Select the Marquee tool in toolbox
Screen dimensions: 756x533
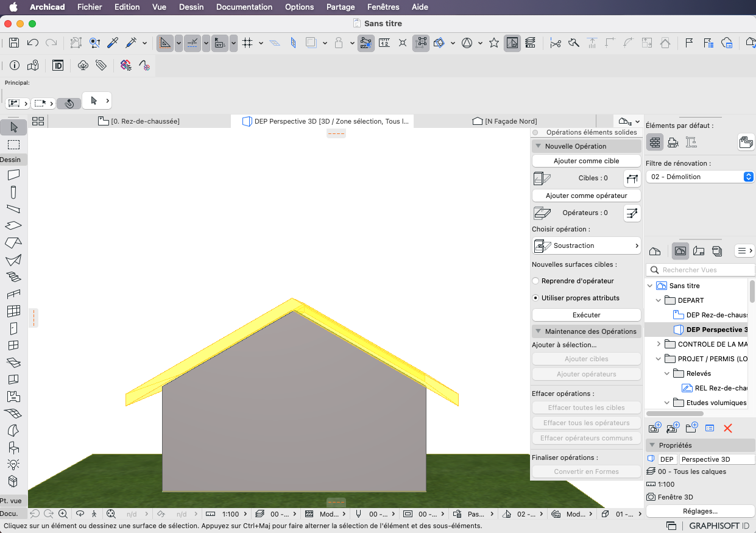point(13,145)
